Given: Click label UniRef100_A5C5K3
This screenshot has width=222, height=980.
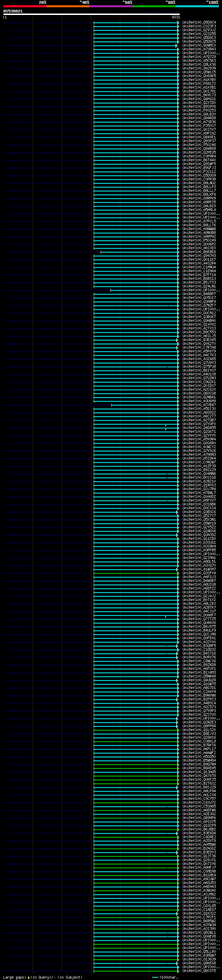Looking at the screenshot, I should coord(199,60).
